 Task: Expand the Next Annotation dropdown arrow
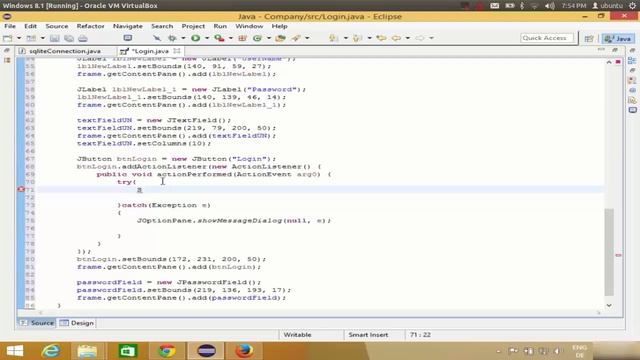pyautogui.click(x=345, y=38)
